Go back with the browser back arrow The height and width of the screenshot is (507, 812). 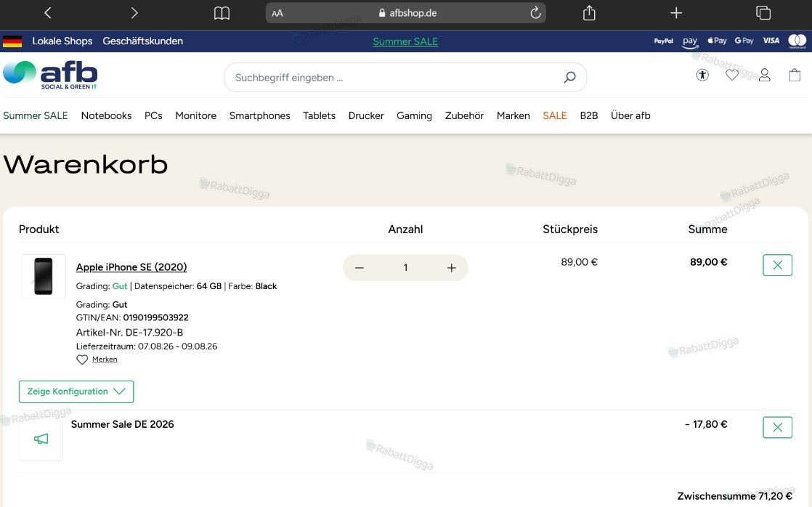(48, 13)
